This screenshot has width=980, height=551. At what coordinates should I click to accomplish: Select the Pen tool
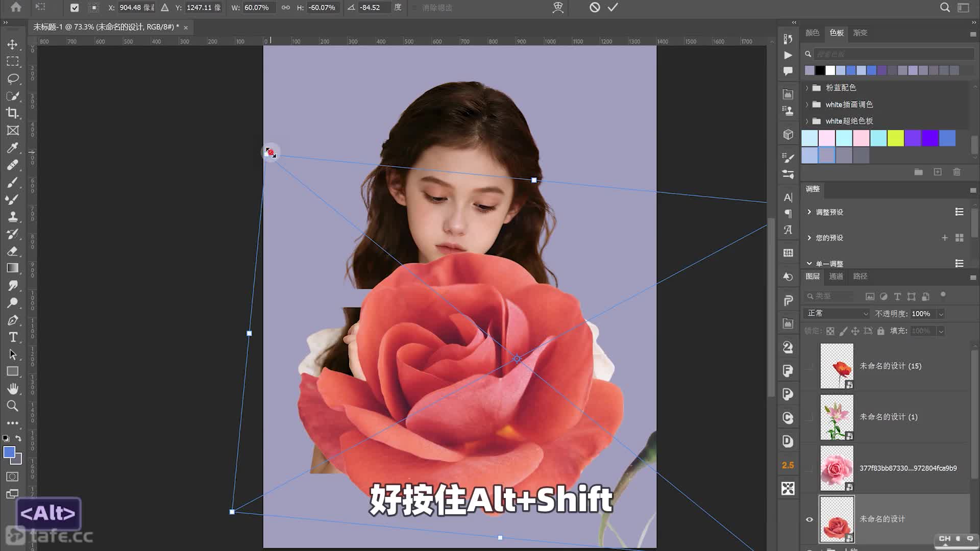(13, 320)
